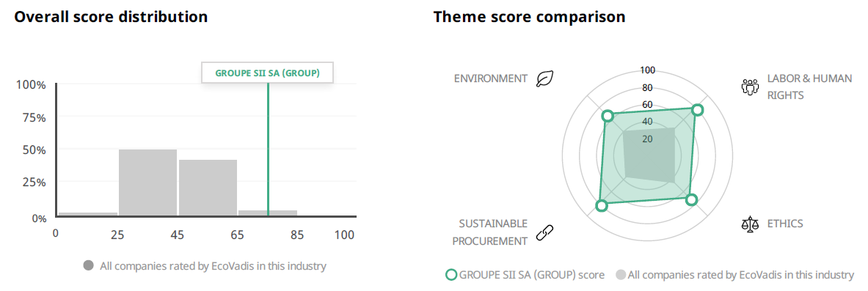868x291 pixels.
Task: Toggle the gray radar chart legend dot
Action: pos(621,274)
